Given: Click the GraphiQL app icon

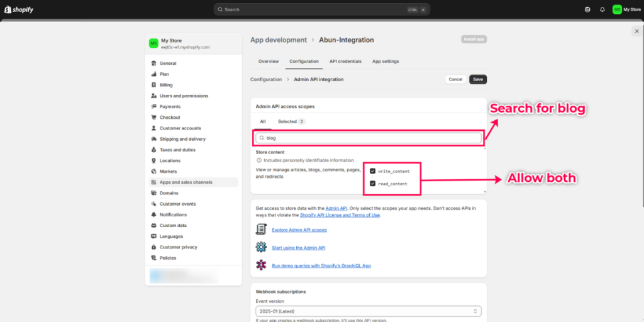Looking at the screenshot, I should point(261,265).
